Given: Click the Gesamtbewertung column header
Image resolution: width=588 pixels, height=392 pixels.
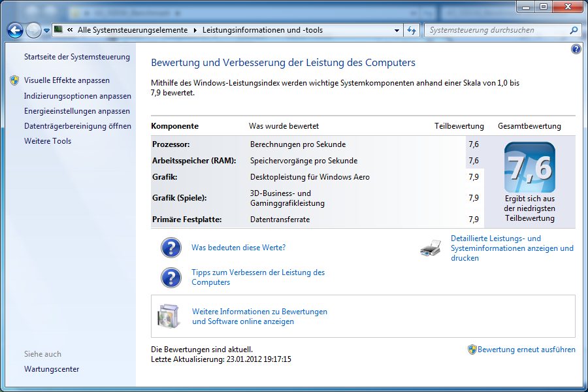Looking at the screenshot, I should [x=529, y=126].
